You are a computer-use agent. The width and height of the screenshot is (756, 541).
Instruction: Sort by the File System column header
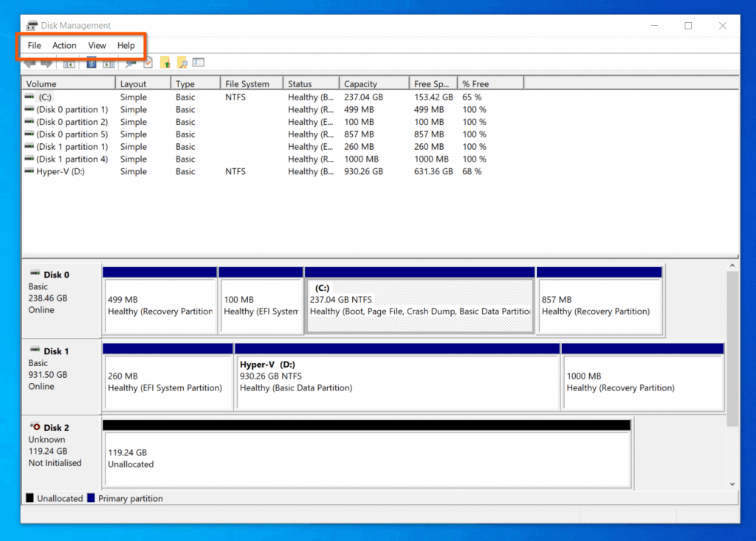252,83
